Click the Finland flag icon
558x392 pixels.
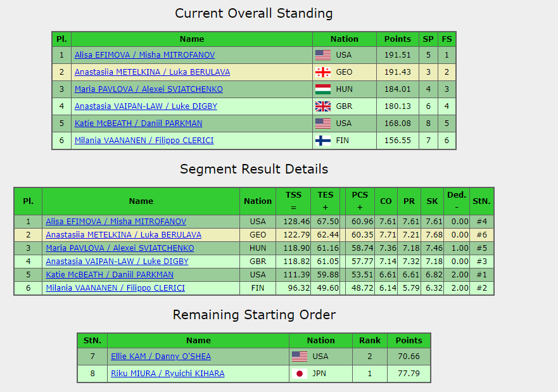pyautogui.click(x=323, y=141)
